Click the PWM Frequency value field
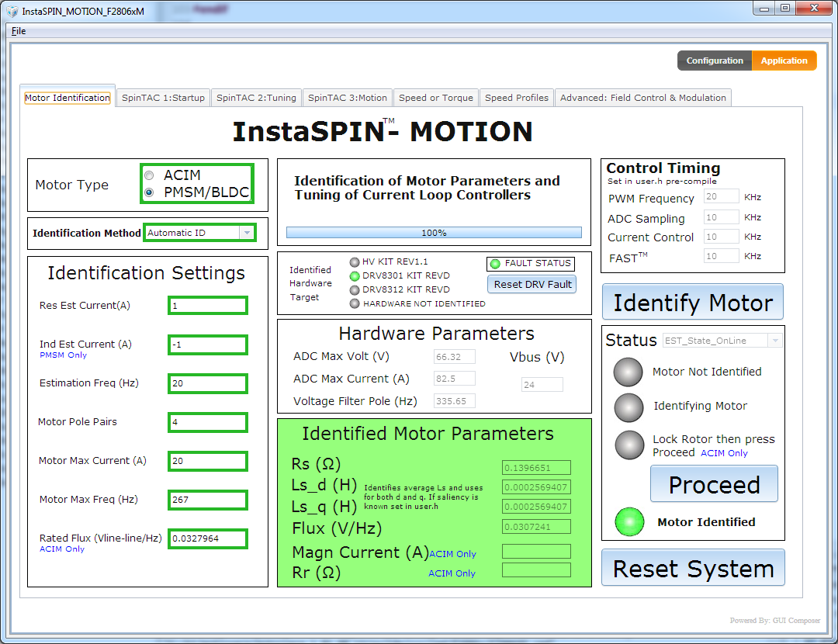Image resolution: width=838 pixels, height=644 pixels. (x=722, y=196)
